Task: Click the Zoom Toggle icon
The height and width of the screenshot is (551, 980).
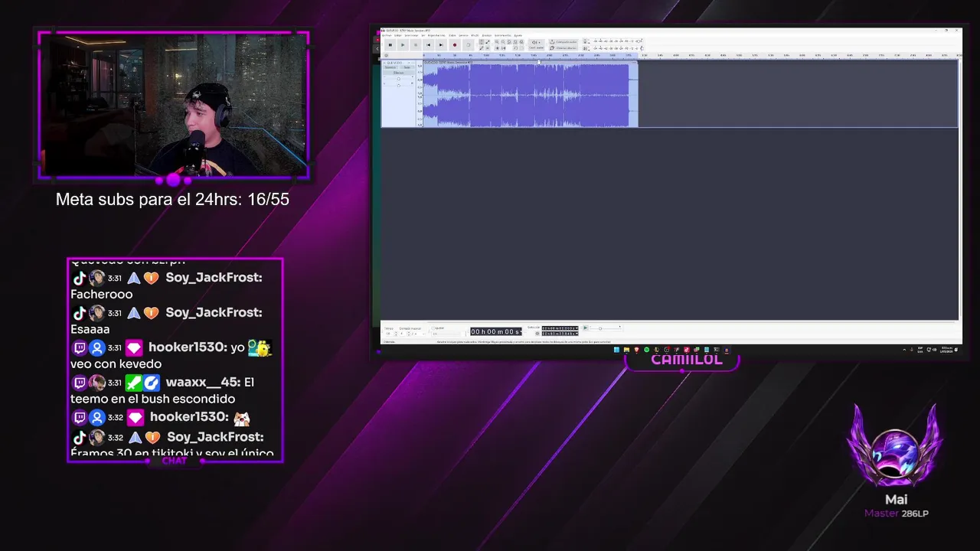Action: [x=521, y=42]
